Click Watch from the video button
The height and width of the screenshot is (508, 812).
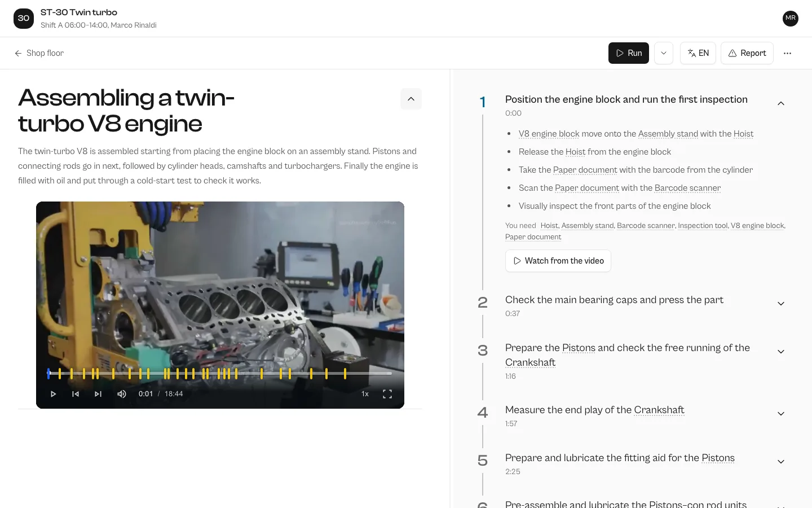[558, 261]
